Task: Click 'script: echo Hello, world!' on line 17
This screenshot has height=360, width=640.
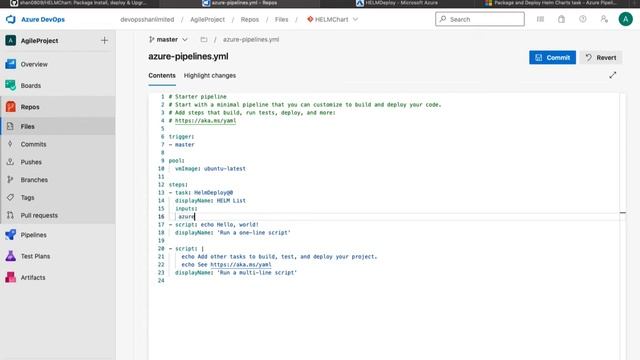Action: pyautogui.click(x=217, y=224)
